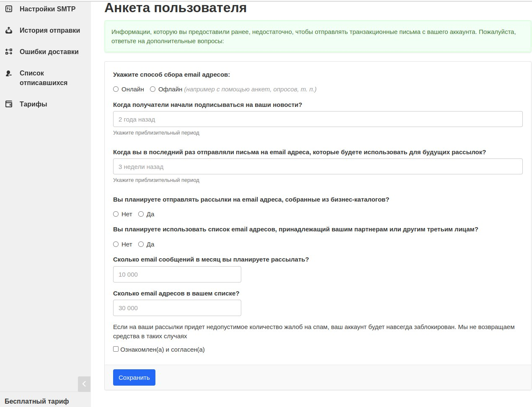Image resolution: width=532 pixels, height=407 pixels.
Task: Click the address count field showing 30 000
Action: tap(177, 308)
